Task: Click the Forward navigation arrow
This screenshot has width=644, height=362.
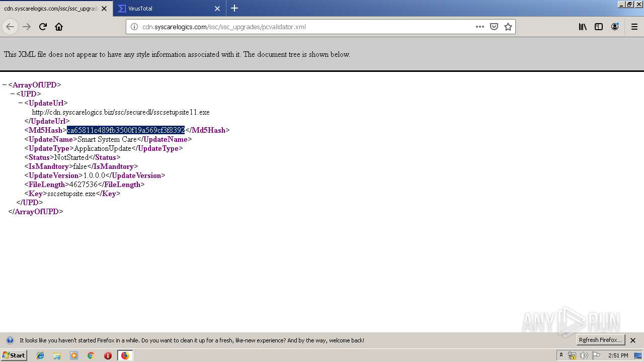Action: [27, 27]
